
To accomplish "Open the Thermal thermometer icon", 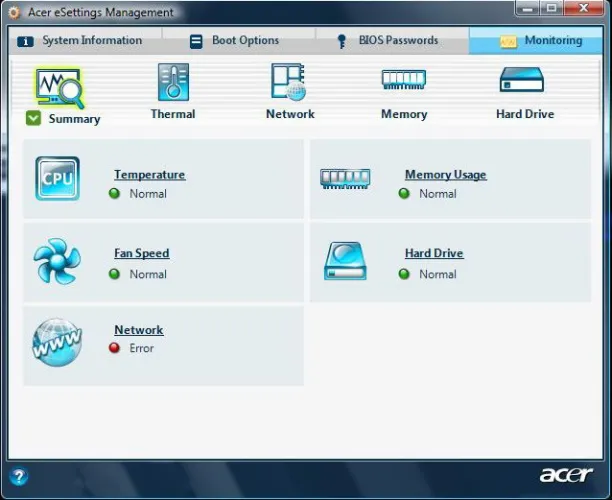I will pyautogui.click(x=173, y=82).
